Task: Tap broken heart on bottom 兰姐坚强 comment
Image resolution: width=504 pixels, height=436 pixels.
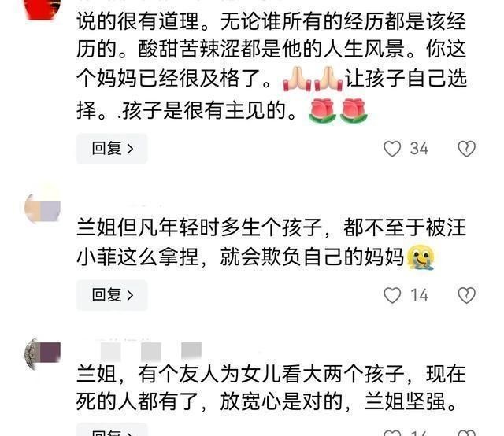Action: [x=466, y=433]
